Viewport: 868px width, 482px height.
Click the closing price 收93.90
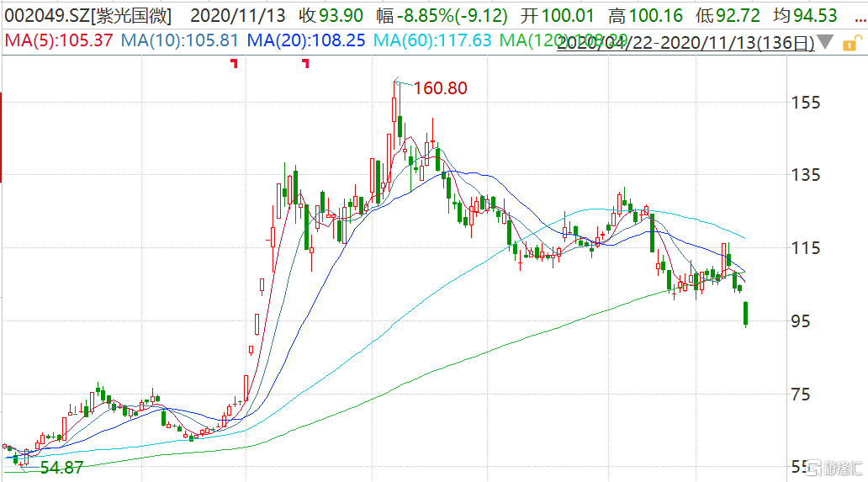click(331, 15)
